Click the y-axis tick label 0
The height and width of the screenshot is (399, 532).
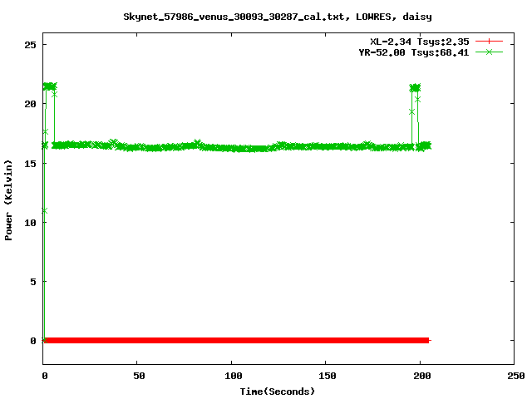(x=33, y=341)
